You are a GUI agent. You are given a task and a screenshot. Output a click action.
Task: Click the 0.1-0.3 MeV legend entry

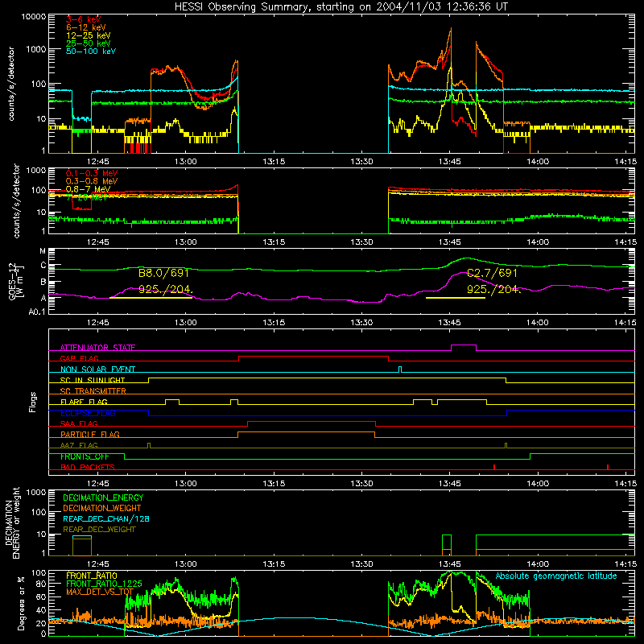[x=92, y=173]
